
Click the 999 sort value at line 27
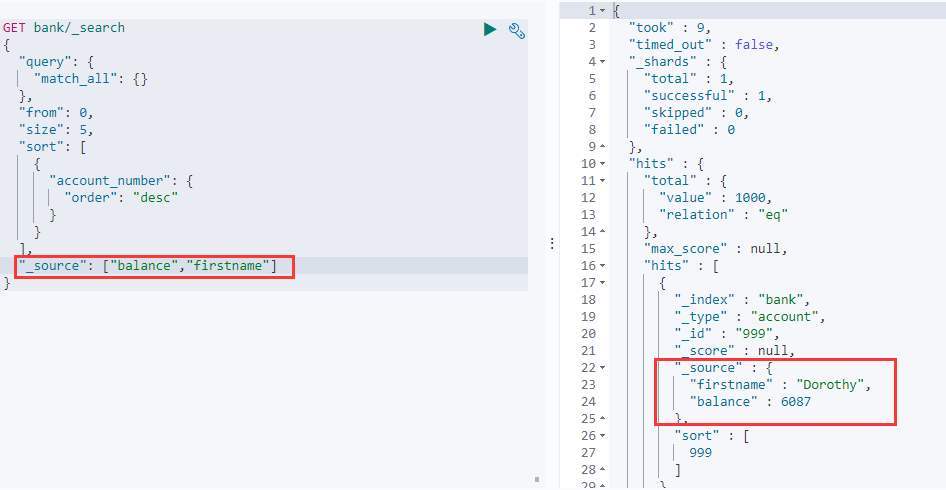(x=700, y=453)
